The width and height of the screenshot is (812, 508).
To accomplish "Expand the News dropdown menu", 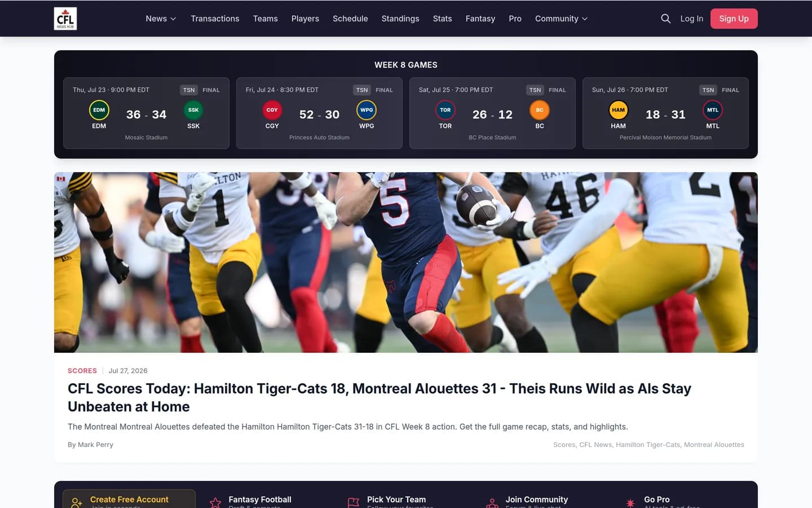I will click(x=161, y=19).
